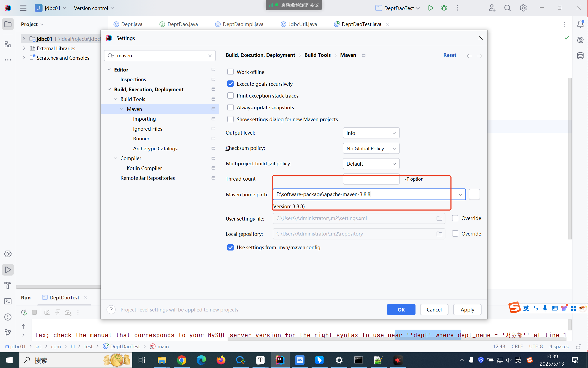This screenshot has height=368, width=588.
Task: Check Override for User settings file
Action: tap(455, 218)
